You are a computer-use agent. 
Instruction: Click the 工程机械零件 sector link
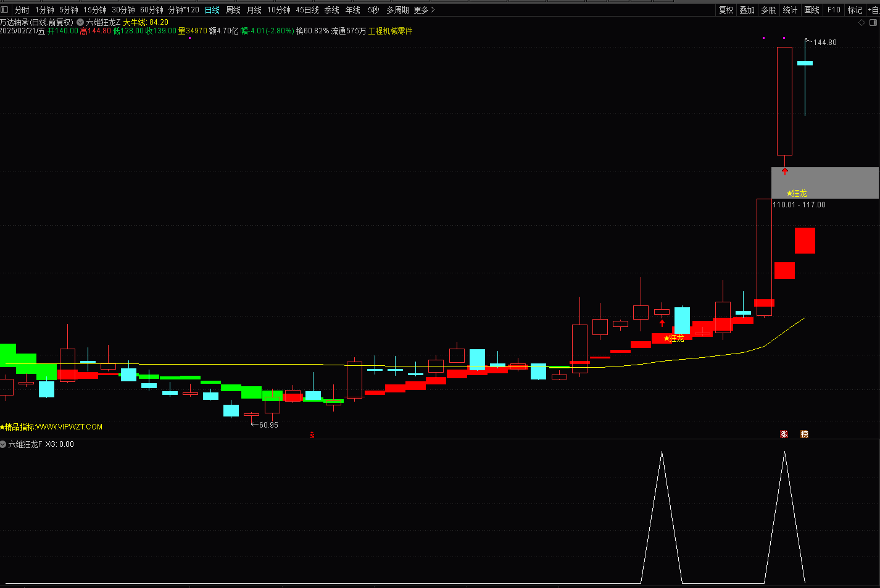pos(391,31)
